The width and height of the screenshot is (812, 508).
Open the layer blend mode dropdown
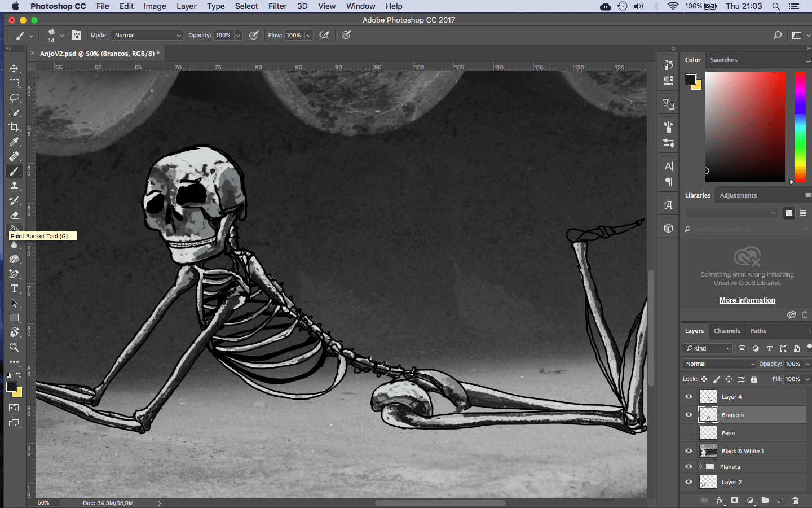(719, 364)
